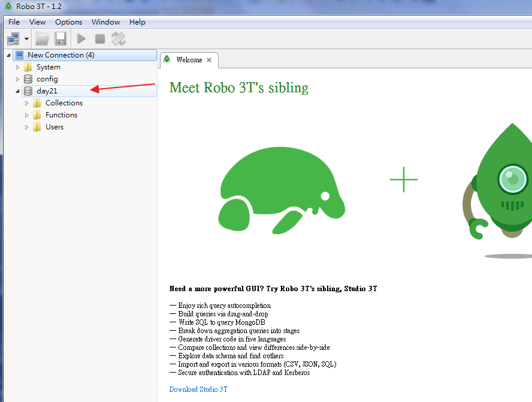Expand the Functions folder arrow
532x402 pixels.
point(26,115)
